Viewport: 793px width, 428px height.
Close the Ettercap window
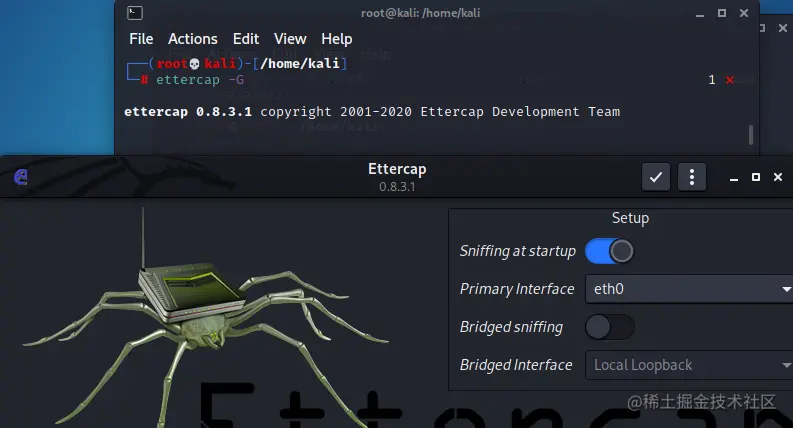(x=778, y=177)
